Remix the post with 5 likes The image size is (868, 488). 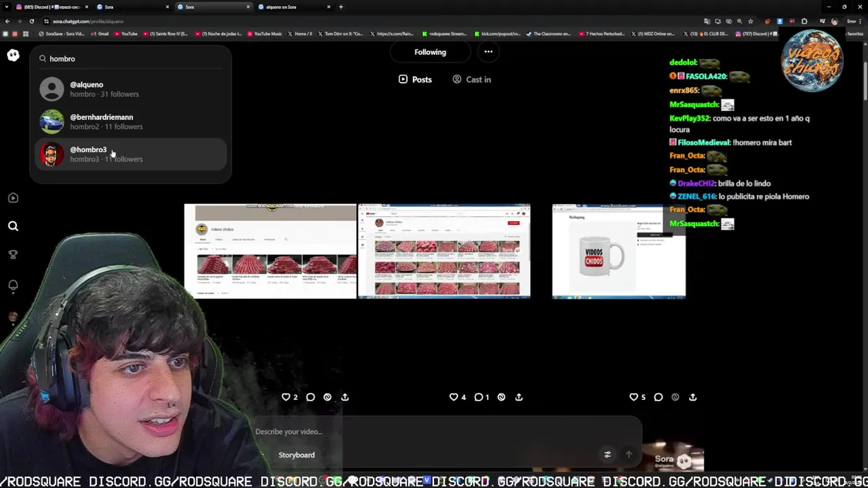(x=675, y=397)
